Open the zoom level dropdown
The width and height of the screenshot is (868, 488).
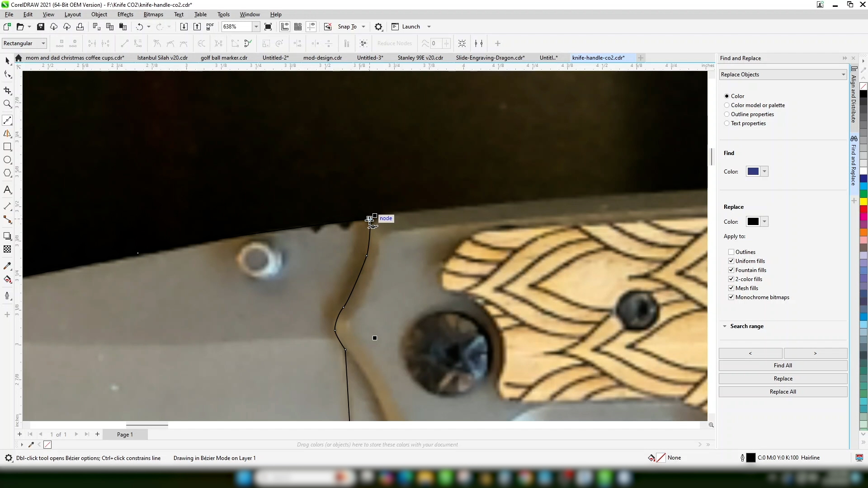[256, 27]
